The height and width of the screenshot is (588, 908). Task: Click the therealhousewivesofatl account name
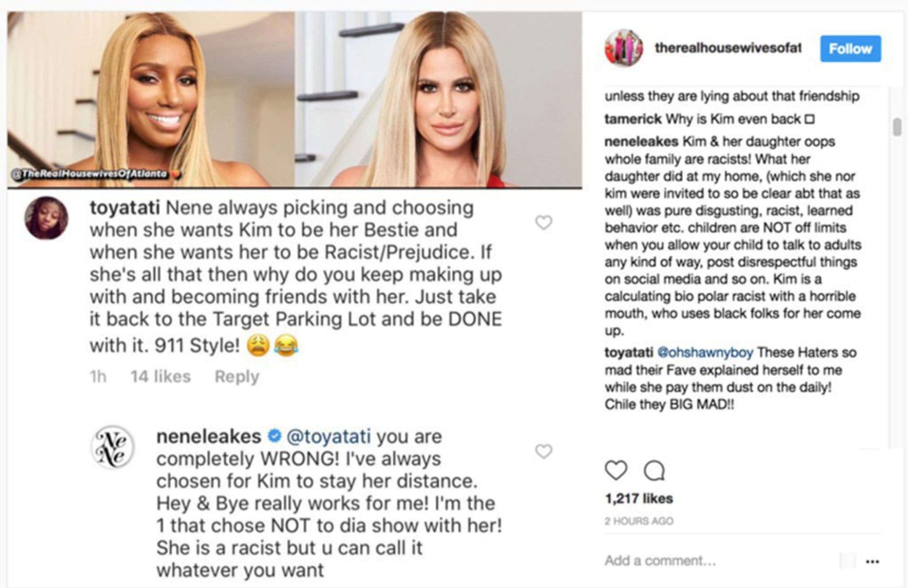click(x=728, y=48)
